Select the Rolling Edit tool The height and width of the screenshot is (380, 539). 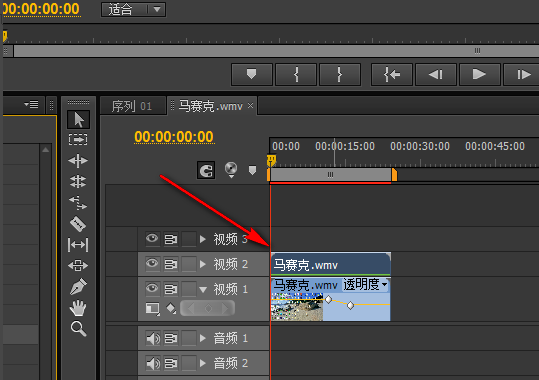pyautogui.click(x=78, y=182)
